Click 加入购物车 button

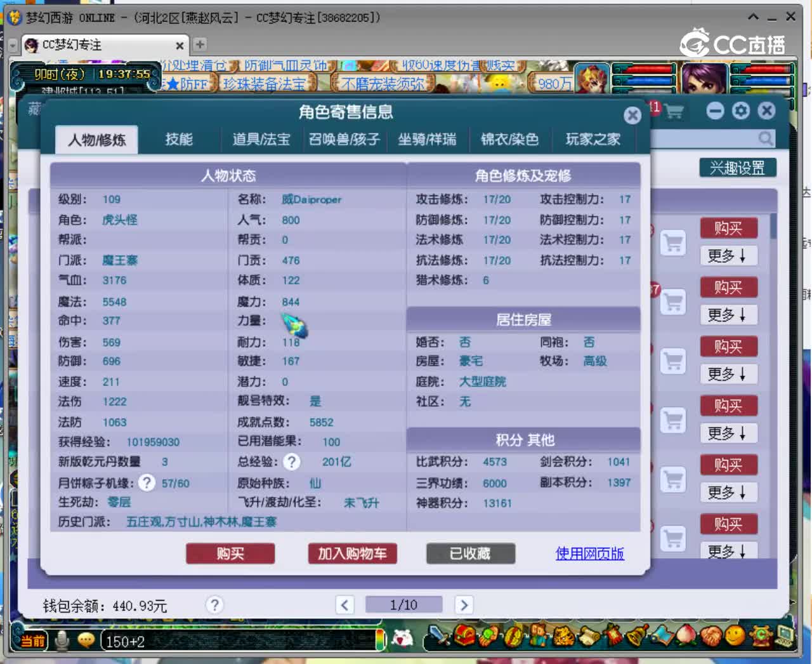pos(352,554)
